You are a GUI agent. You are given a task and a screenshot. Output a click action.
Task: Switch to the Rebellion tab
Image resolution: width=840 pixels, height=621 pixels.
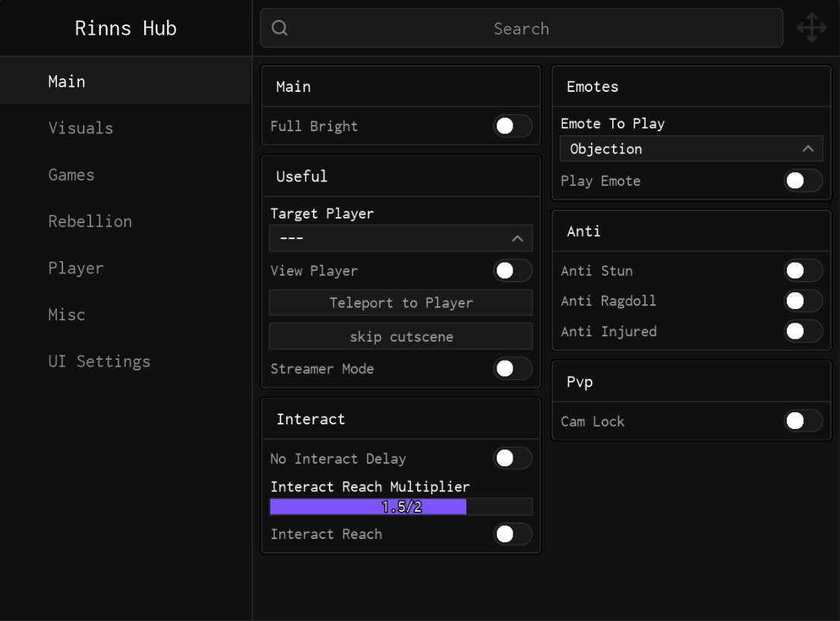coord(90,222)
